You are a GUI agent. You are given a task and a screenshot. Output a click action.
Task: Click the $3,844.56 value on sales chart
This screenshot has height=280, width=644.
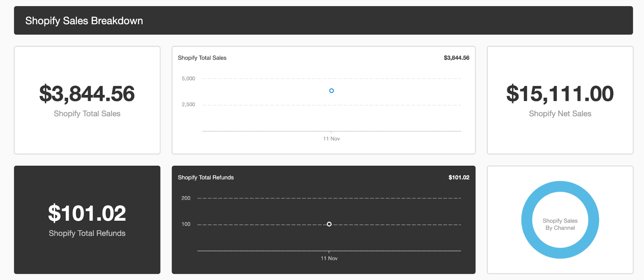457,58
